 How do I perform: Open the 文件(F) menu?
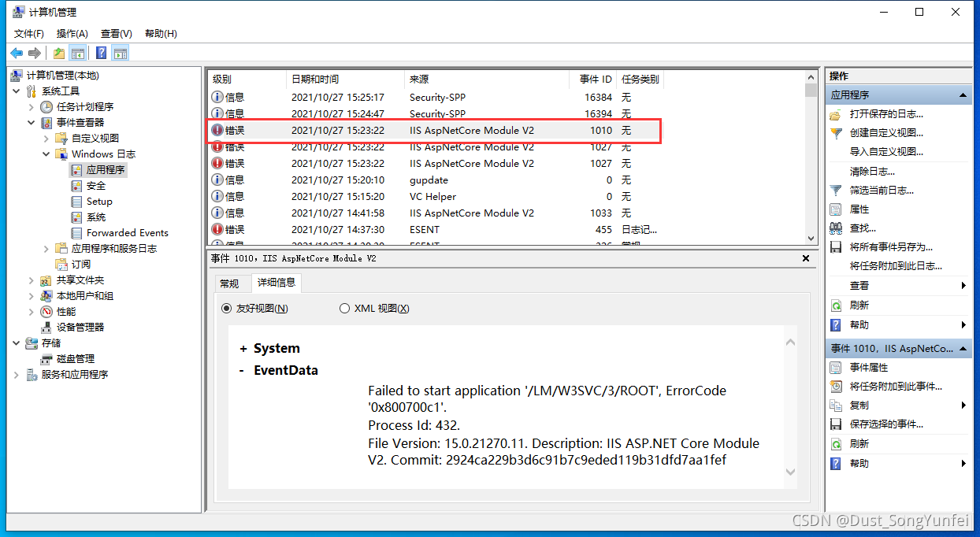pos(29,33)
